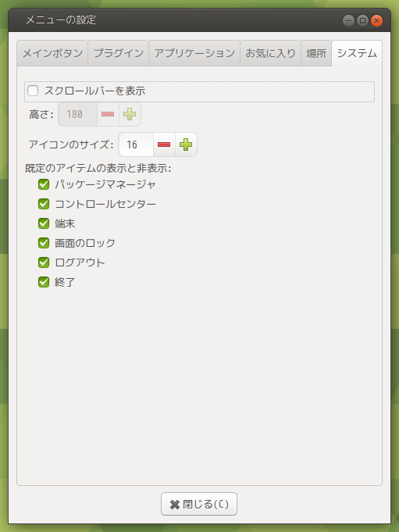
Task: Click the 高さ: label
Action: [41, 114]
